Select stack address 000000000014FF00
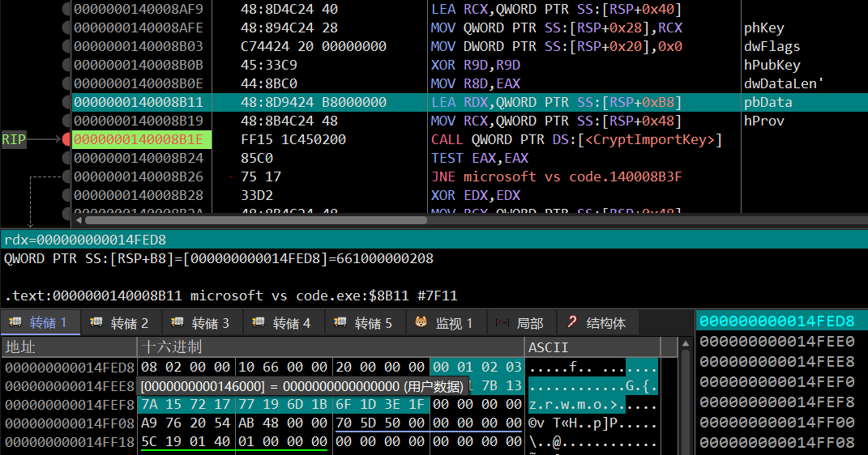This screenshot has width=868, height=455. click(x=776, y=423)
